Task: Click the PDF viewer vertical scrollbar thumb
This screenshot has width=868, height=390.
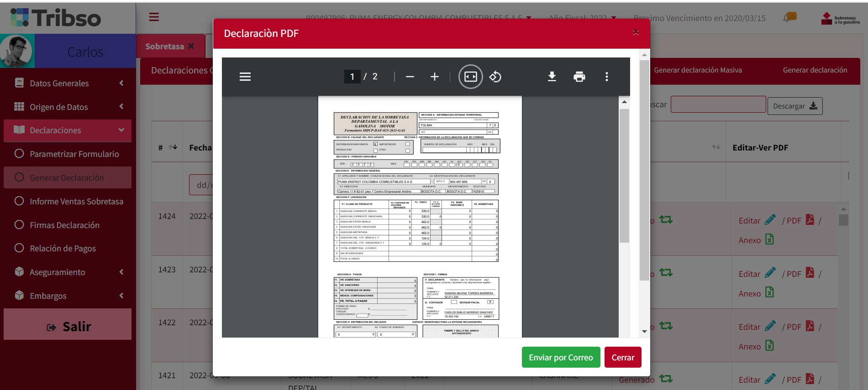Action: [x=624, y=175]
